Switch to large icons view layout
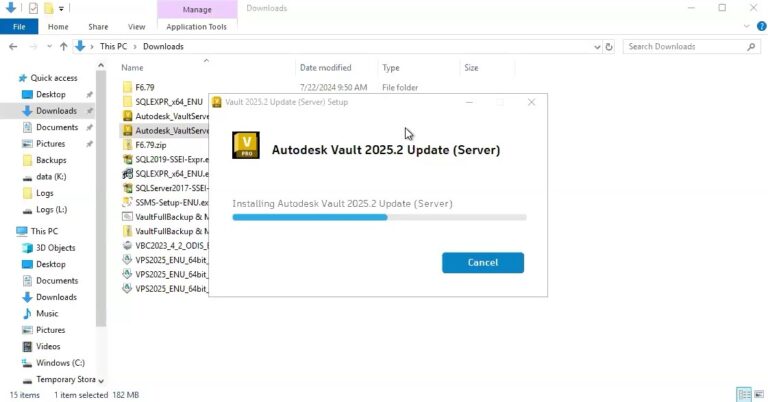Screen dimensions: 768x402 coord(759,394)
